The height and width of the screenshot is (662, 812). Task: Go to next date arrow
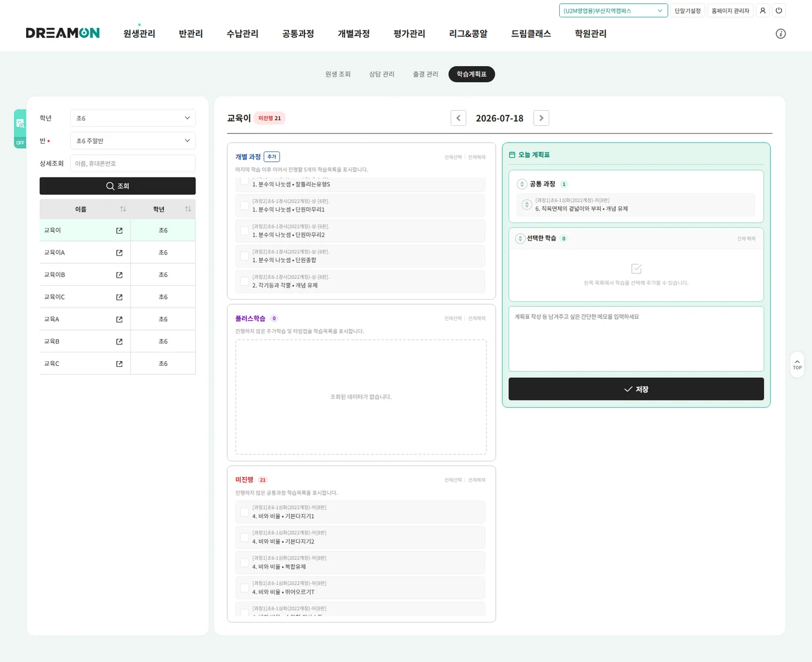[541, 118]
